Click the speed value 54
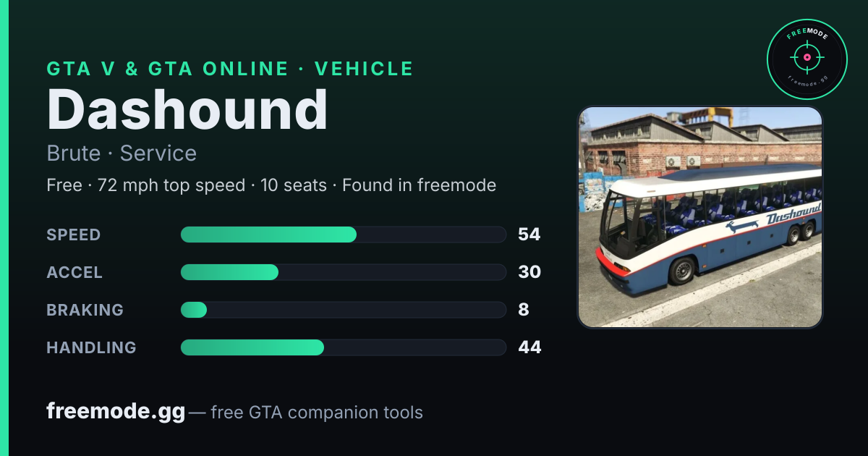Image resolution: width=868 pixels, height=456 pixels. tap(529, 235)
